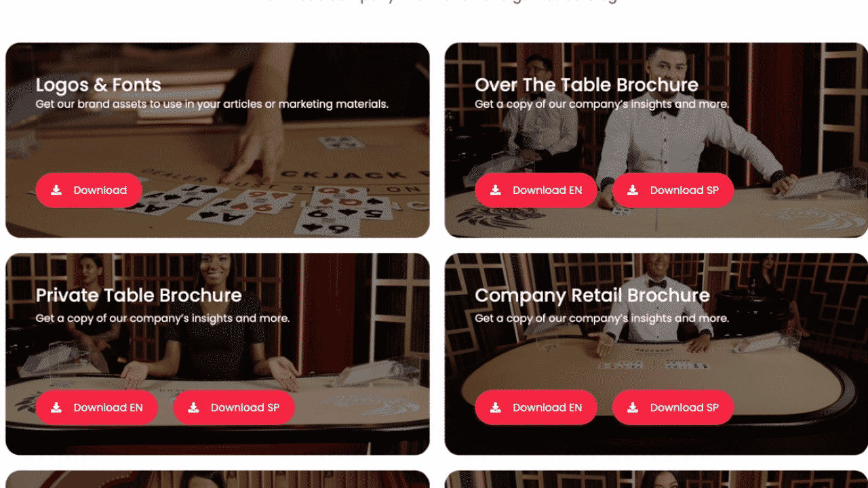Image resolution: width=868 pixels, height=488 pixels.
Task: Download Company Retail Brochure SP
Action: [673, 407]
